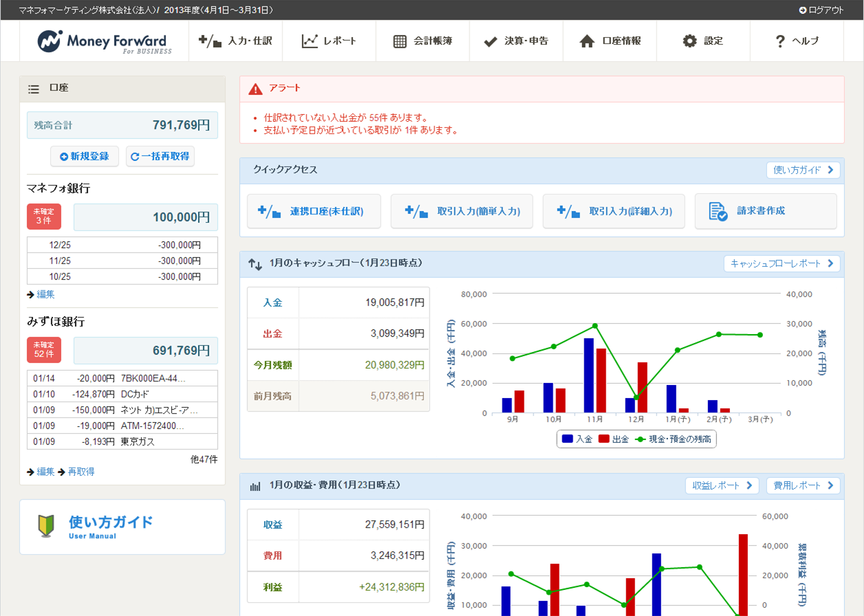This screenshot has width=864, height=616.
Task: Click the up-down arrows cash flow icon
Action: (x=255, y=263)
